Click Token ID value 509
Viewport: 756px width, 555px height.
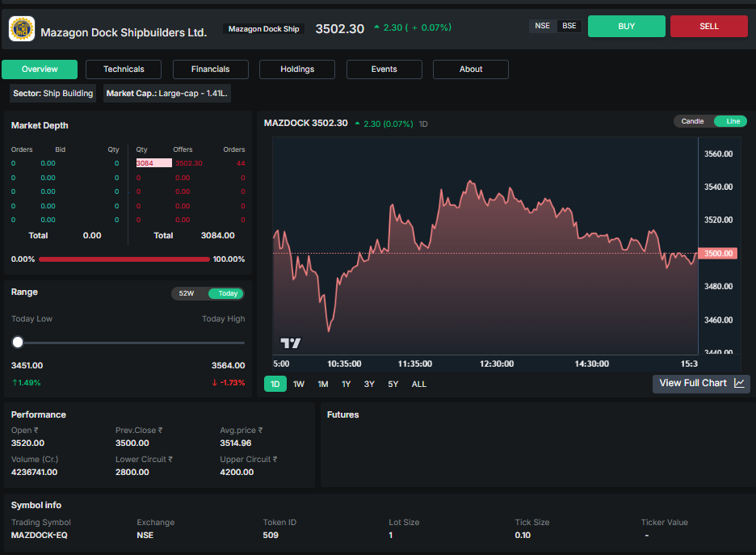(271, 536)
